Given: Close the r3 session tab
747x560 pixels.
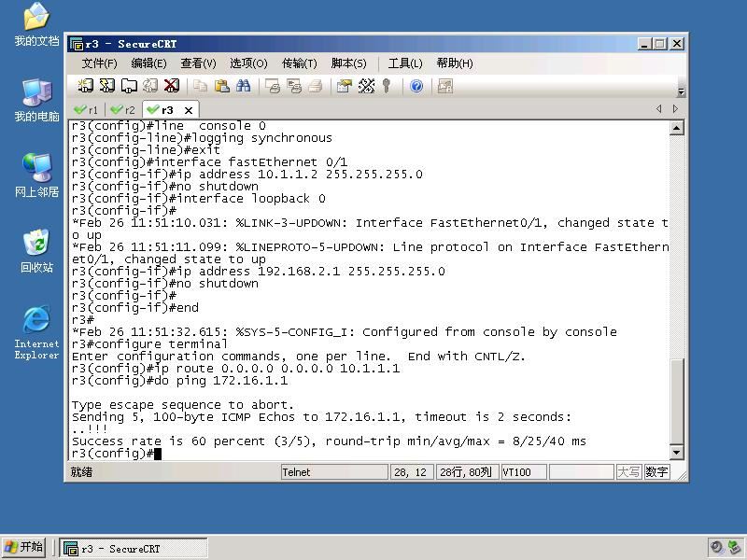Looking at the screenshot, I should point(189,110).
